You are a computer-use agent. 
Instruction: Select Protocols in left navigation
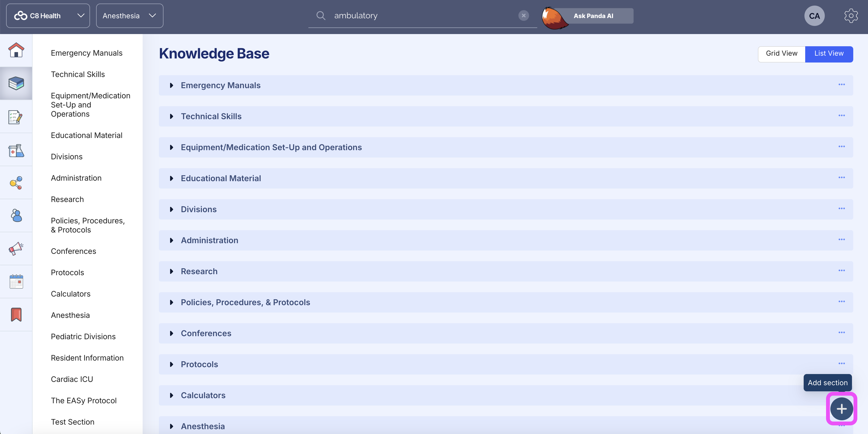click(67, 273)
